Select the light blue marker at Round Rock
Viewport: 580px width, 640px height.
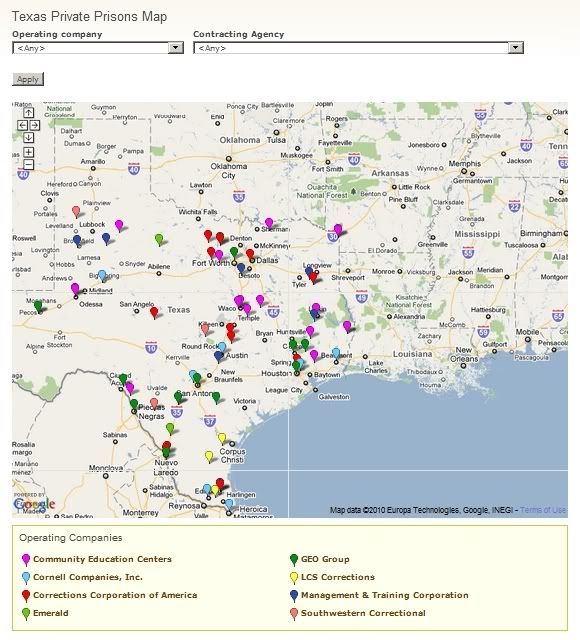(x=222, y=347)
